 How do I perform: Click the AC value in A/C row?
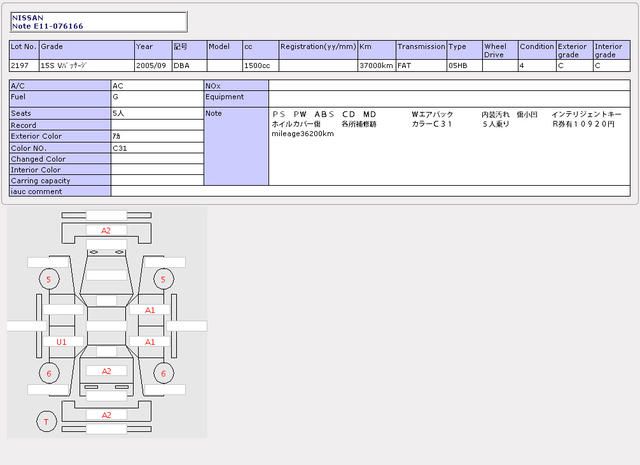(157, 86)
